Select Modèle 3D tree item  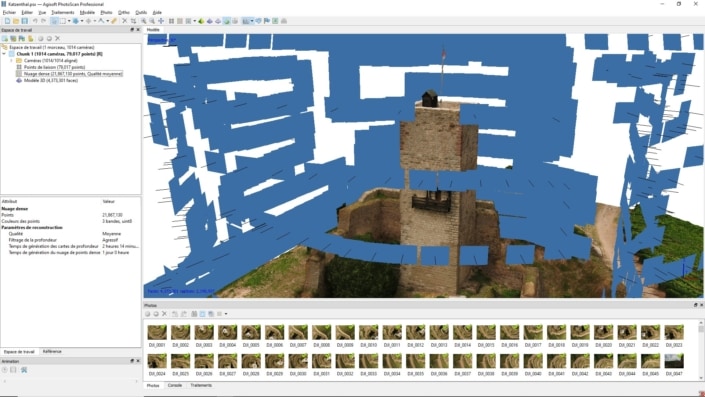tap(51, 80)
